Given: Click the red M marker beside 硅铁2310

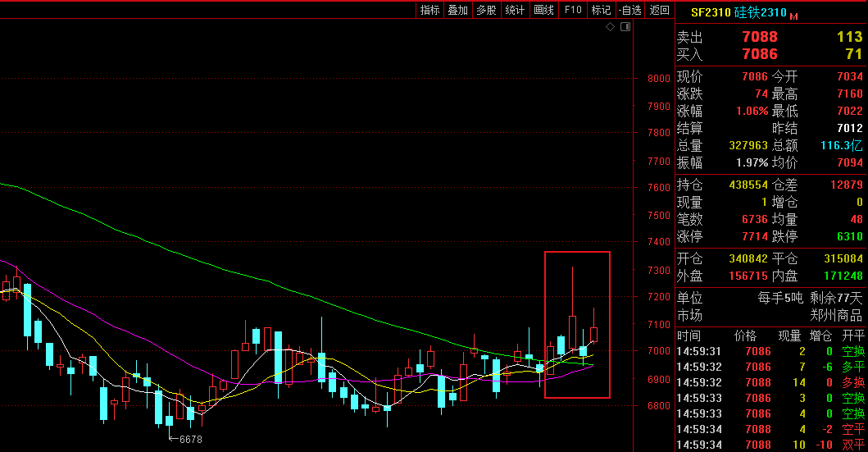Looking at the screenshot, I should [x=793, y=16].
